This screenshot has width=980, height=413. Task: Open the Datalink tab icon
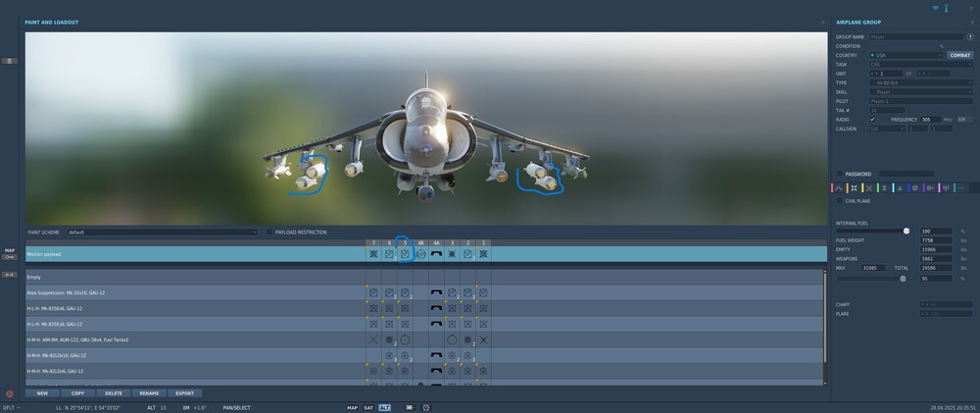tap(931, 187)
